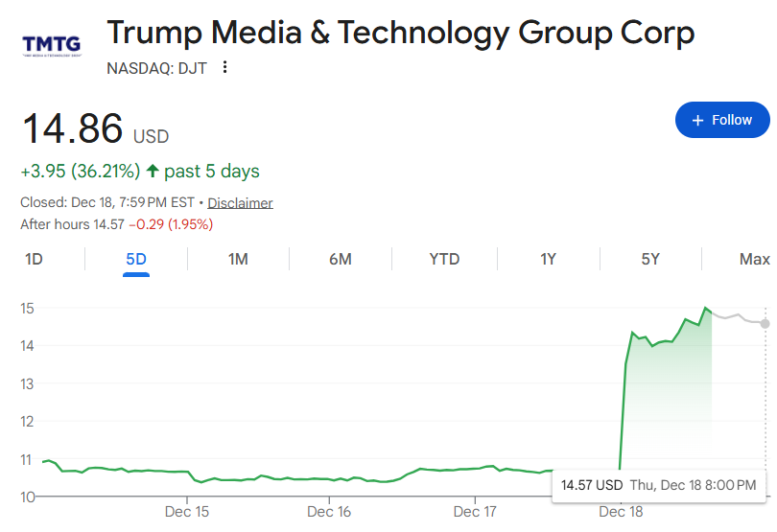777x532 pixels.
Task: Click the Dec 15 date label
Action: coord(187,512)
